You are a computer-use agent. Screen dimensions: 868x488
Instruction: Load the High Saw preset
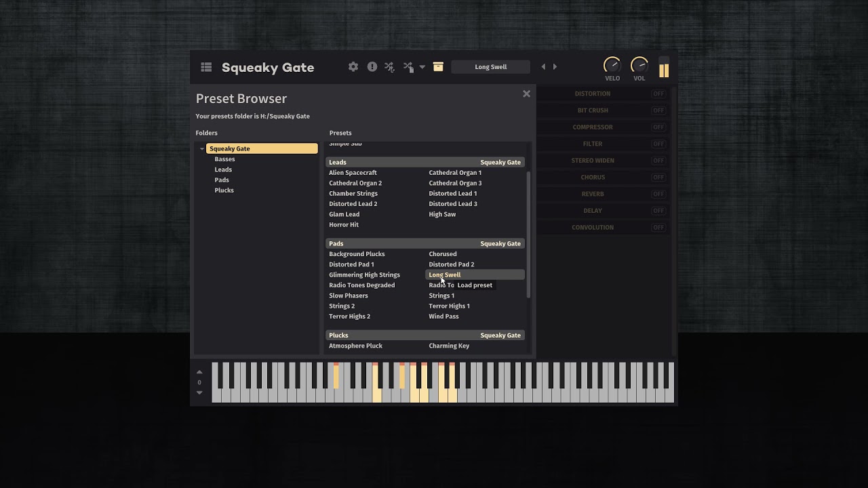pyautogui.click(x=442, y=214)
